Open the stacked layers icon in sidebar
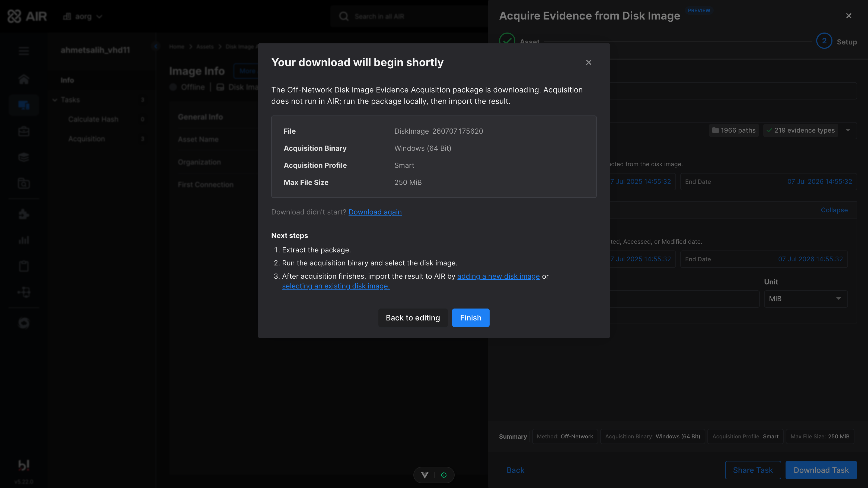Screen dimensions: 868x488 click(x=24, y=157)
